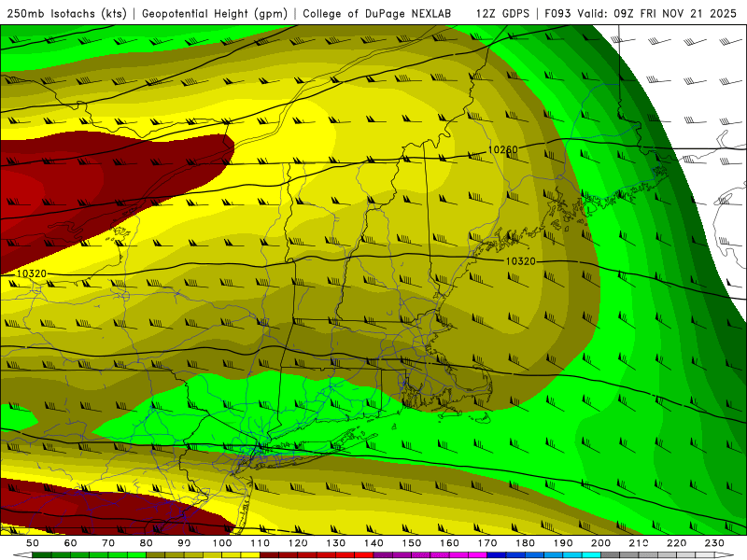Select the "12Z GDPS" model run label

(502, 13)
